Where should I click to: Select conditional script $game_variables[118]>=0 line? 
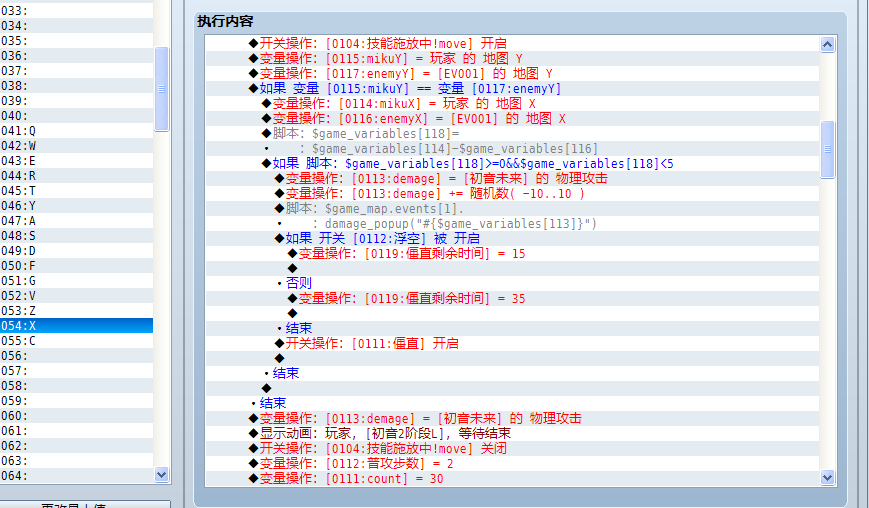click(512, 163)
